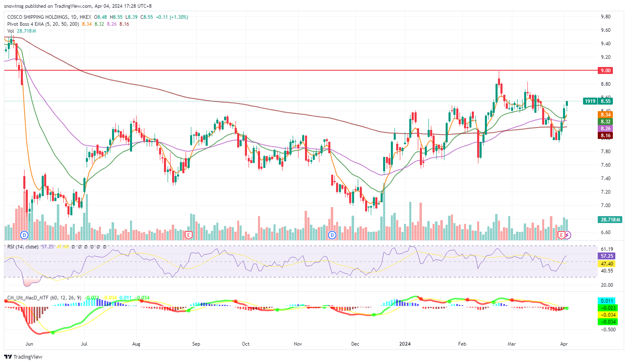Click the 7.00 price axis tick
The height and width of the screenshot is (364, 628).
point(606,205)
